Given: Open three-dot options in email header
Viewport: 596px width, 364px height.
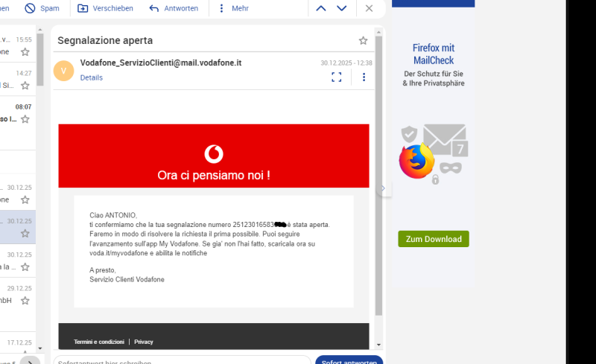Looking at the screenshot, I should pos(364,77).
